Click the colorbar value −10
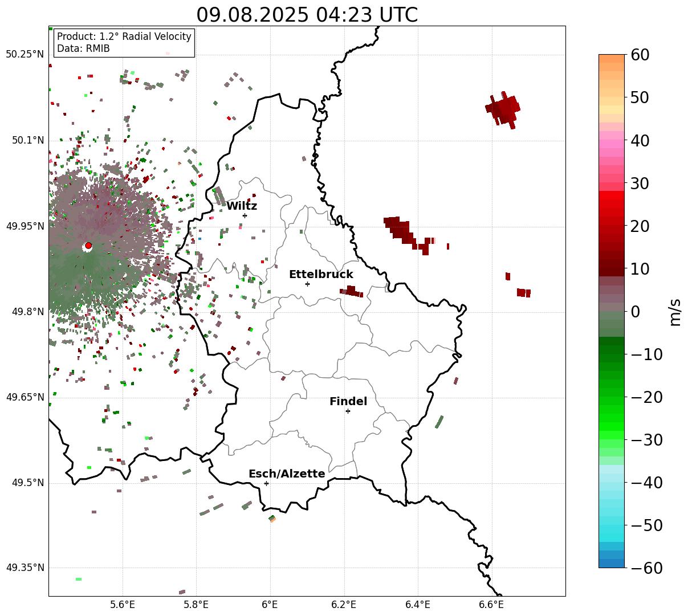Viewport: 688px width, 616px height. [646, 354]
